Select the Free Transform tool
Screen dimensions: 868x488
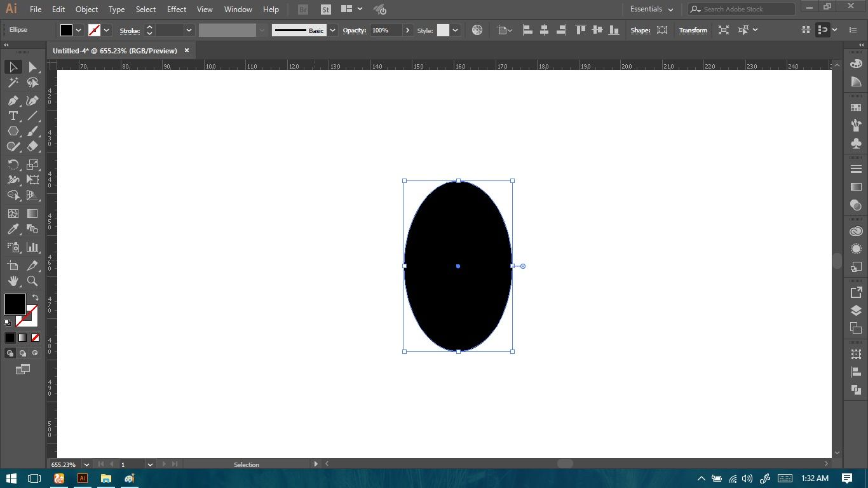click(32, 180)
